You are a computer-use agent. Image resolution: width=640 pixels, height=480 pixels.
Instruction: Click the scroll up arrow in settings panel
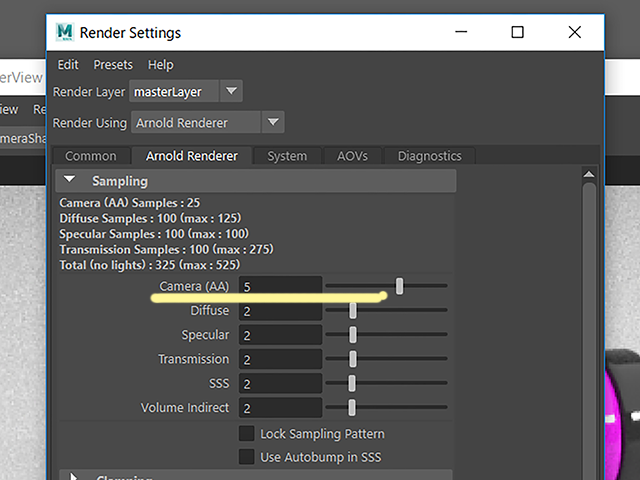589,174
